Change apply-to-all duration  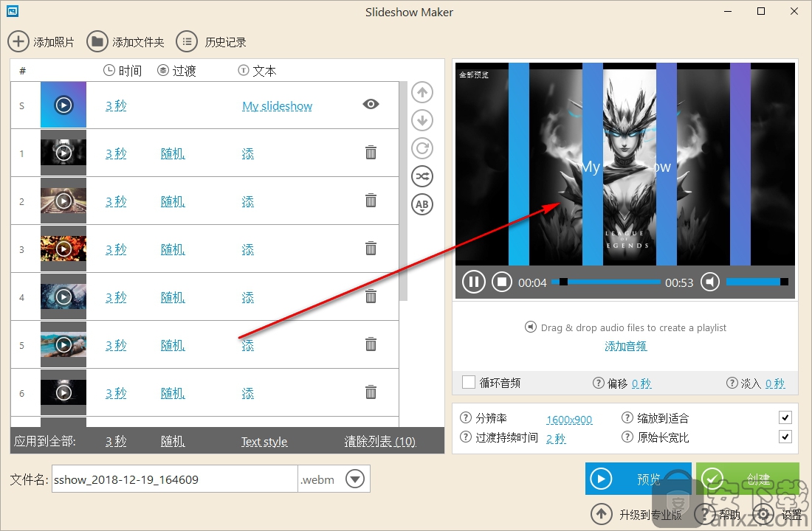pos(116,442)
